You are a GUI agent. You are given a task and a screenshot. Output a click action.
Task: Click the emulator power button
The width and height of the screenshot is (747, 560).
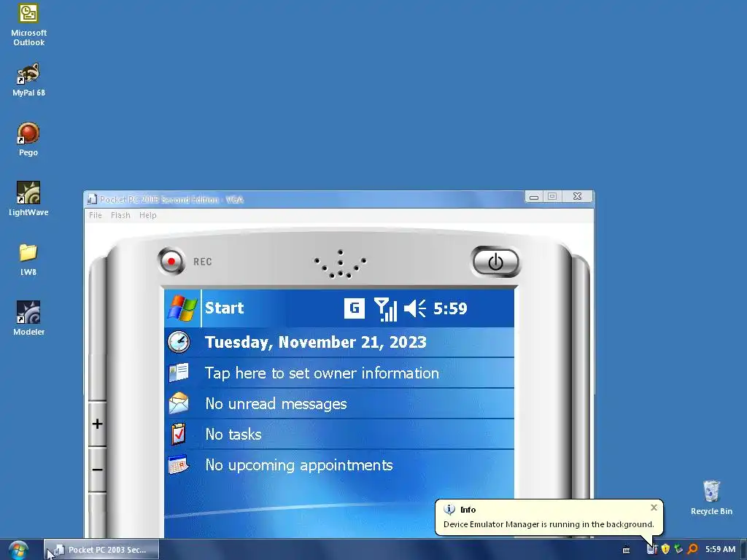[x=495, y=262]
